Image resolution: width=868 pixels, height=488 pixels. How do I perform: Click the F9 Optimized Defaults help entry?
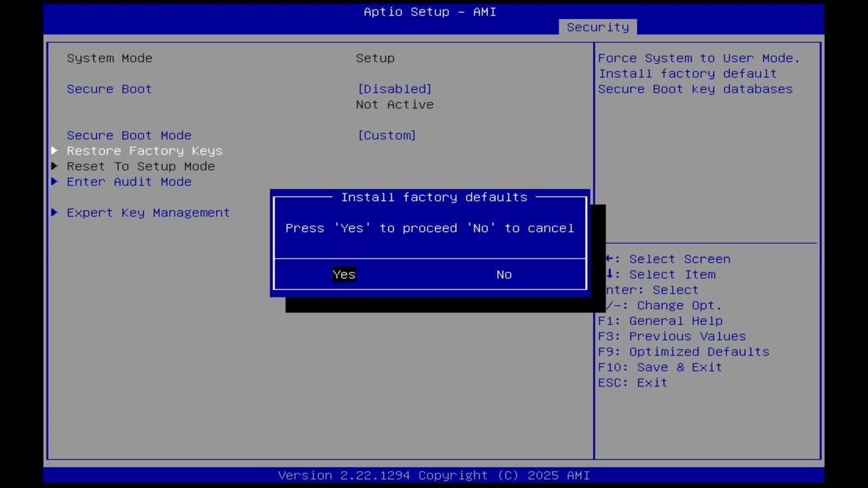[x=683, y=351]
